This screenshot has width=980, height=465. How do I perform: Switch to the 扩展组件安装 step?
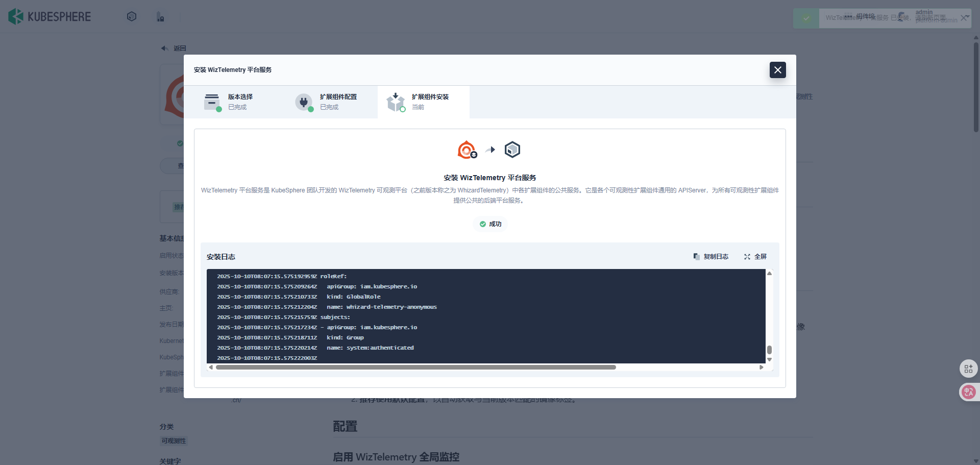(424, 102)
